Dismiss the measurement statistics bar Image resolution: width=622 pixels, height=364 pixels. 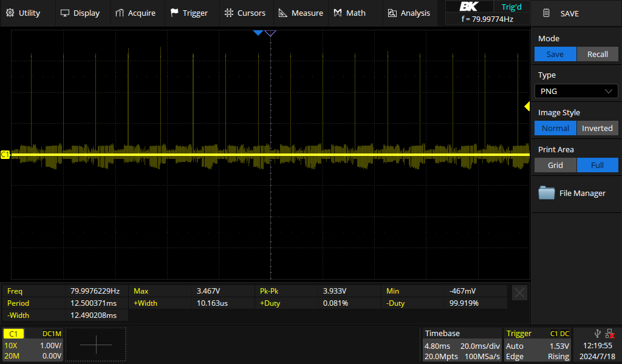coord(519,292)
